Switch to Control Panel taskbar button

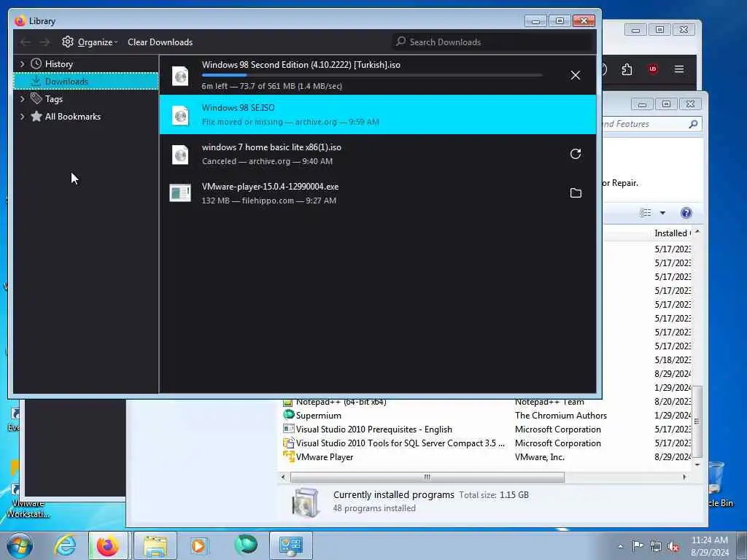click(x=291, y=545)
